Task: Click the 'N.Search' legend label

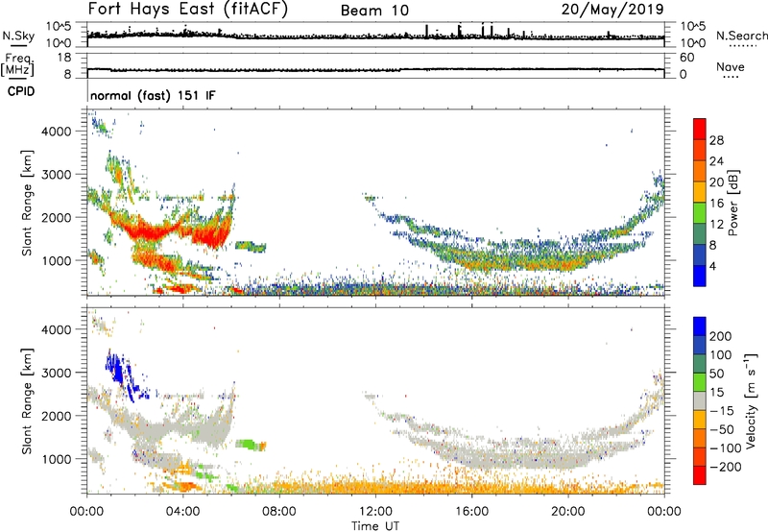Action: [742, 36]
